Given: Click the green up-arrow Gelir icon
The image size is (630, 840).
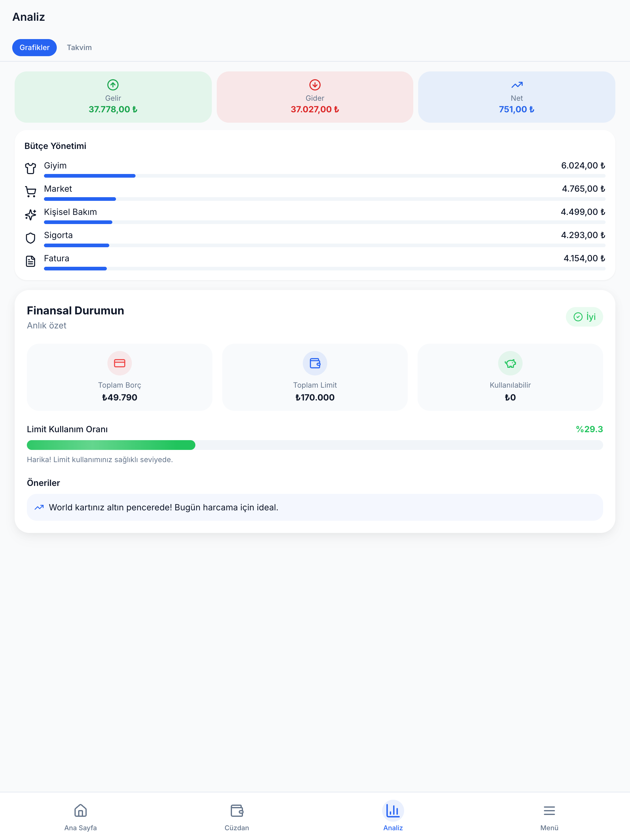Looking at the screenshot, I should (x=113, y=85).
